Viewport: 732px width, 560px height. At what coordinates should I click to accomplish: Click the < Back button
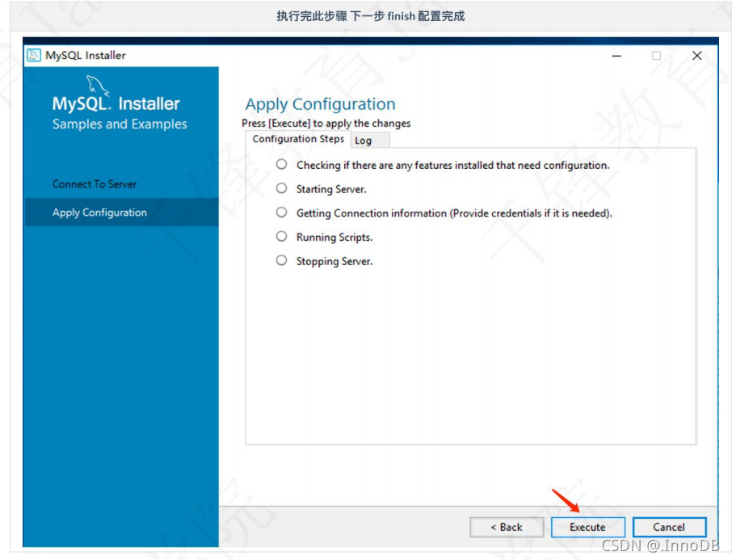(x=507, y=528)
